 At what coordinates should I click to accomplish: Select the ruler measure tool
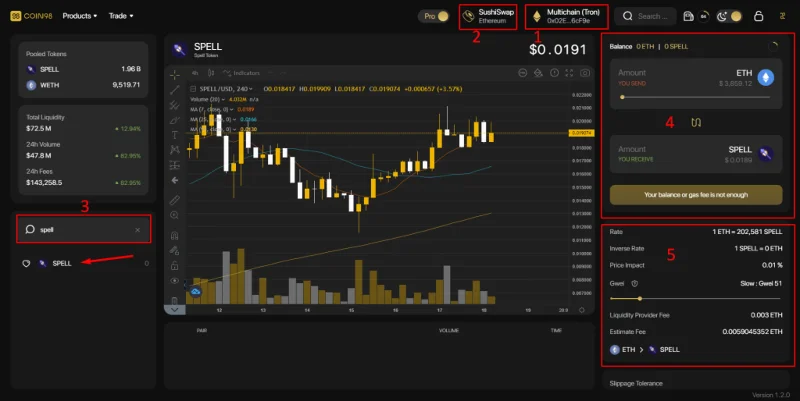174,200
